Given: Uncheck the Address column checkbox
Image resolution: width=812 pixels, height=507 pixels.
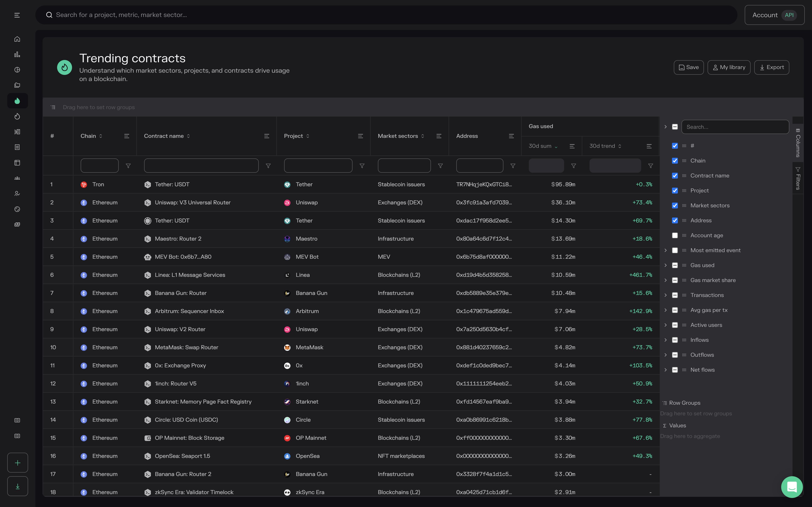Looking at the screenshot, I should click(x=675, y=220).
